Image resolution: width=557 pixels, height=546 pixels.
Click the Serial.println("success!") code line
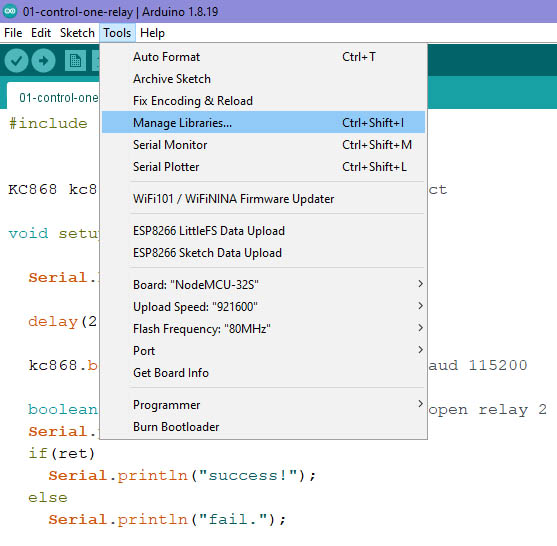point(182,476)
